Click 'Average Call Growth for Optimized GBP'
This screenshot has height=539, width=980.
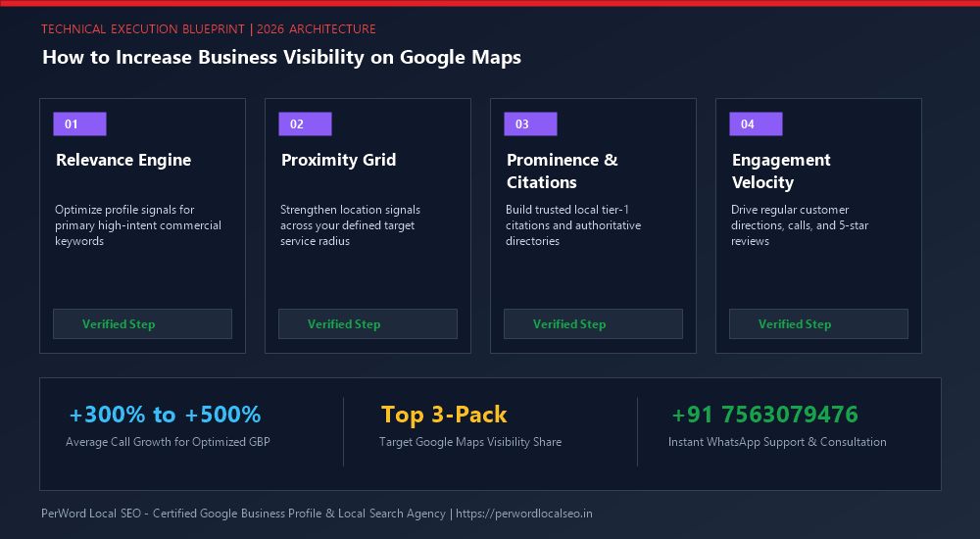[x=168, y=442]
